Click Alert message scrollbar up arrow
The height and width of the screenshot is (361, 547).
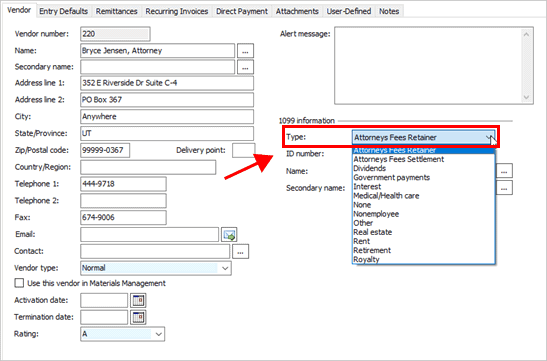tap(526, 35)
